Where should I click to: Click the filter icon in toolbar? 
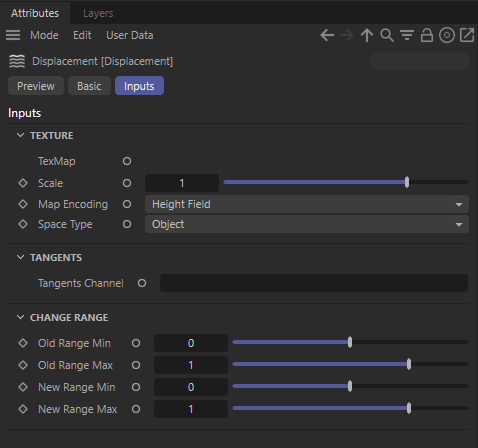tap(407, 35)
